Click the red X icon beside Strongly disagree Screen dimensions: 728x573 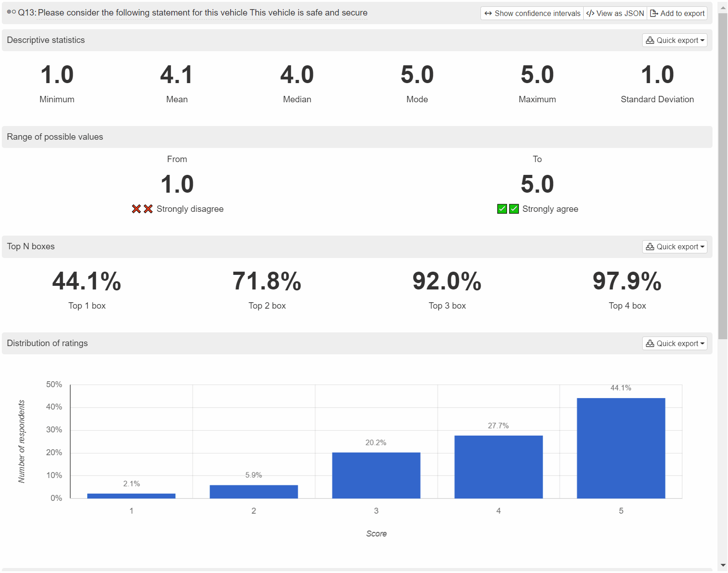(x=142, y=209)
